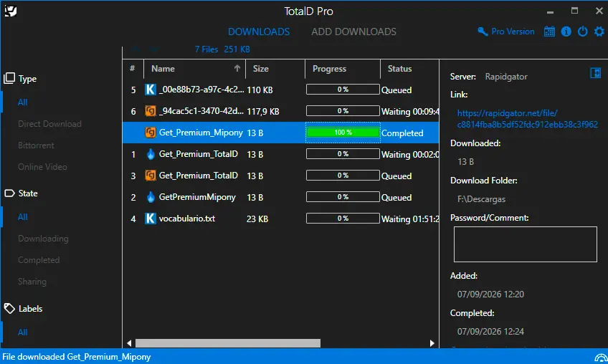Switch to the ADD DOWNLOADS tab
Image resolution: width=608 pixels, height=364 pixels.
pyautogui.click(x=353, y=32)
